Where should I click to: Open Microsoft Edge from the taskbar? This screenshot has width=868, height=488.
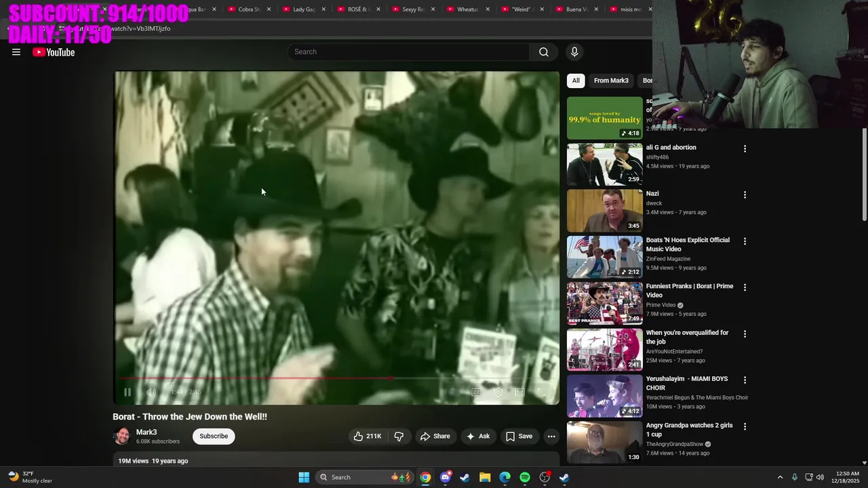point(505,477)
